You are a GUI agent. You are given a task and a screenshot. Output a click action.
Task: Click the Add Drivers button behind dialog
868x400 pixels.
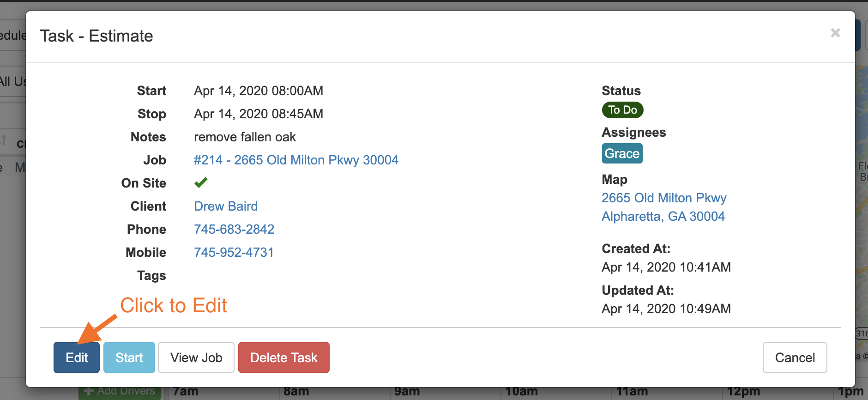pyautogui.click(x=120, y=393)
